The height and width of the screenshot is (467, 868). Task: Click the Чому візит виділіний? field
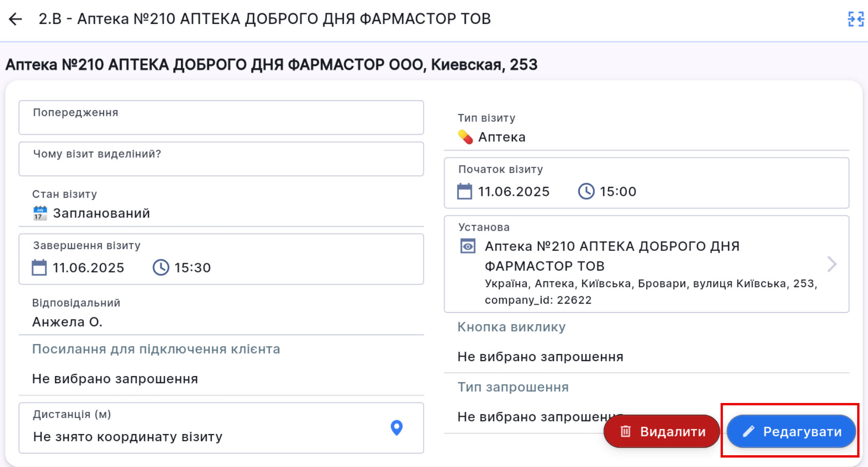[x=221, y=159]
